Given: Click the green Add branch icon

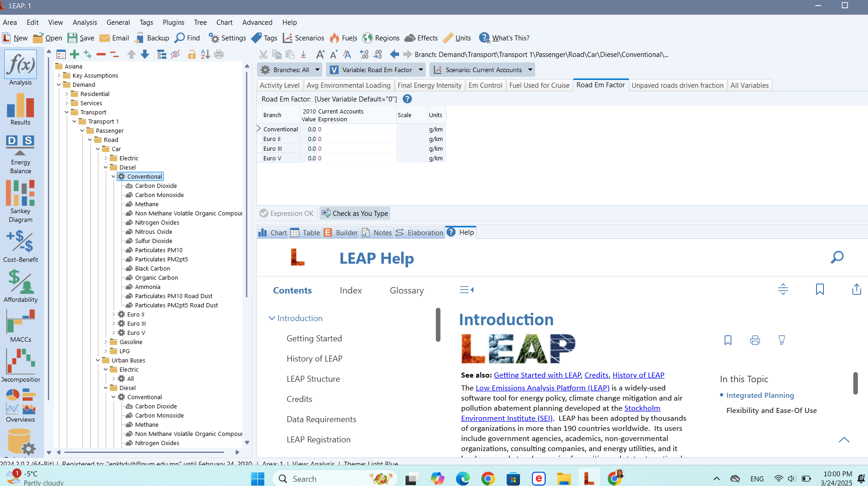Looking at the screenshot, I should pos(74,54).
